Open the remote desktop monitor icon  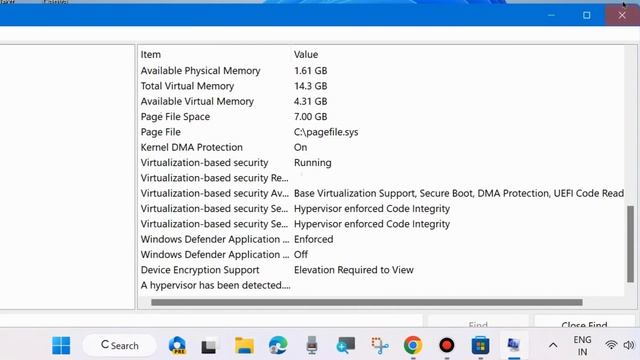tap(346, 345)
